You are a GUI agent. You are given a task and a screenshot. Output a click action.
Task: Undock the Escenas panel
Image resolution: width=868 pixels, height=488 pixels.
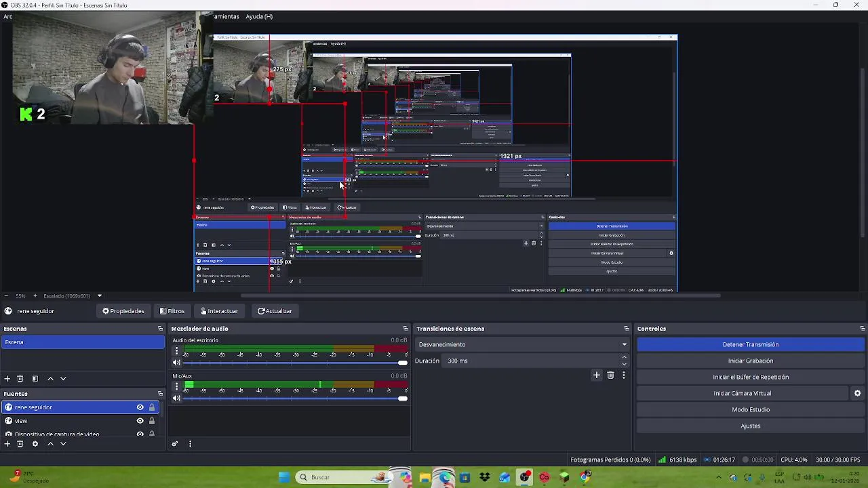coord(160,329)
